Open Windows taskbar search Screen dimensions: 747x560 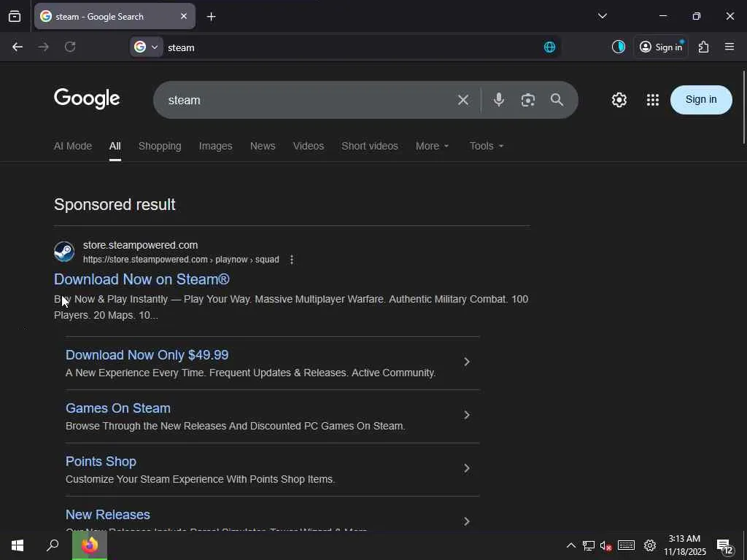53,545
